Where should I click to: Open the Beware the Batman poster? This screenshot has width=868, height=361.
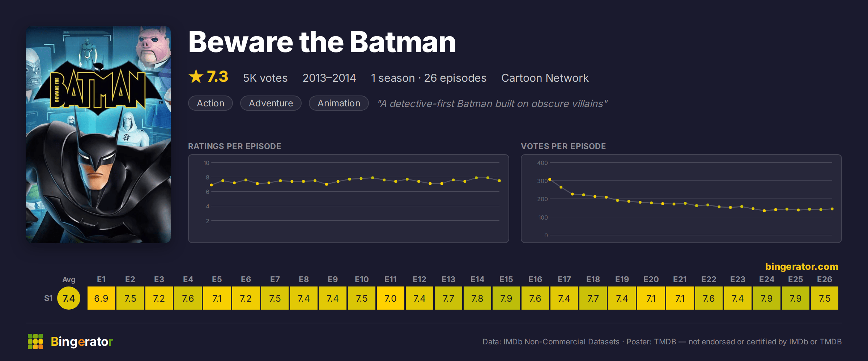(98, 135)
